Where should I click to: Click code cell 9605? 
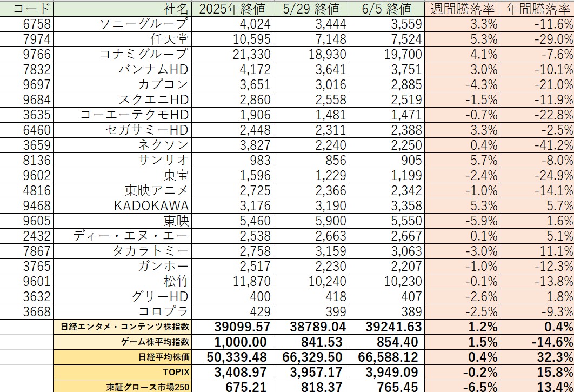click(x=26, y=221)
